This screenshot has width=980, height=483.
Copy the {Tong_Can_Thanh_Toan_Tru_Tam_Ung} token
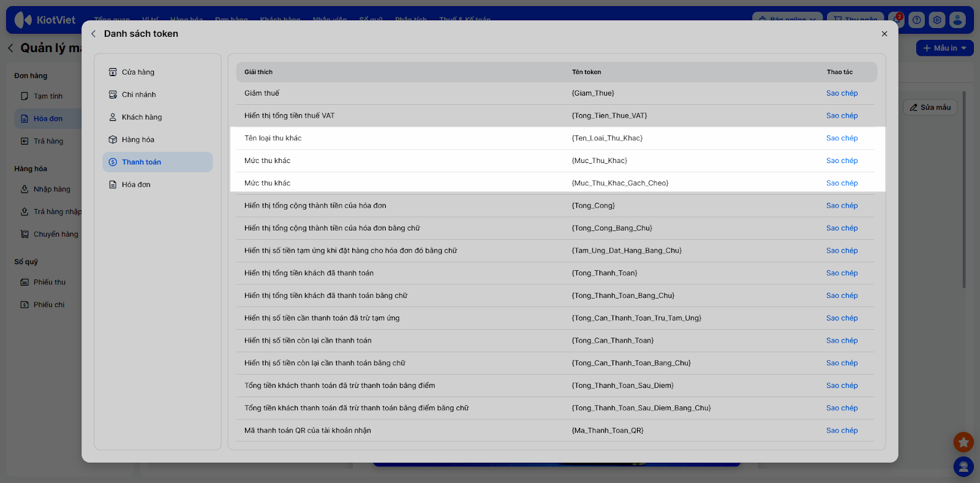click(842, 318)
